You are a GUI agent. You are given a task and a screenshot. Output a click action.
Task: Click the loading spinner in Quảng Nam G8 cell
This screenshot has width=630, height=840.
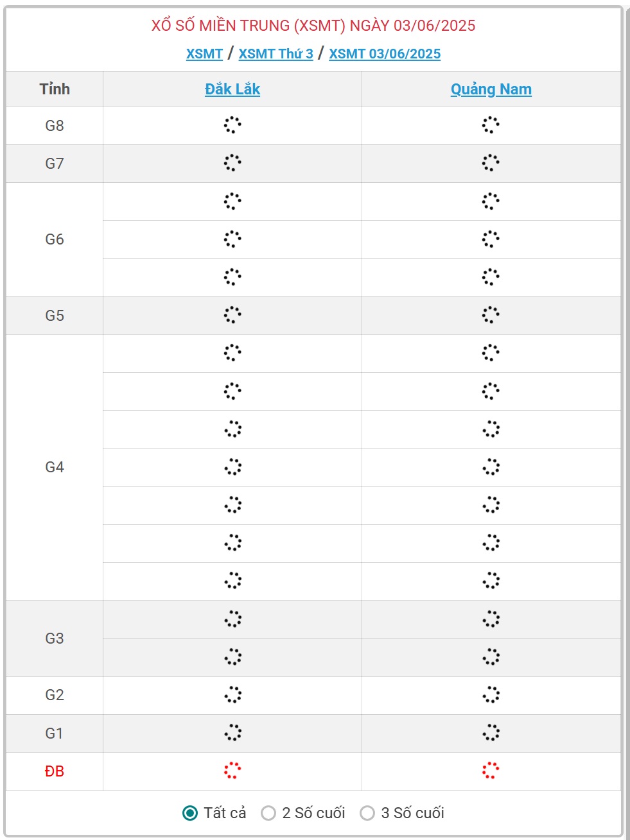[491, 125]
